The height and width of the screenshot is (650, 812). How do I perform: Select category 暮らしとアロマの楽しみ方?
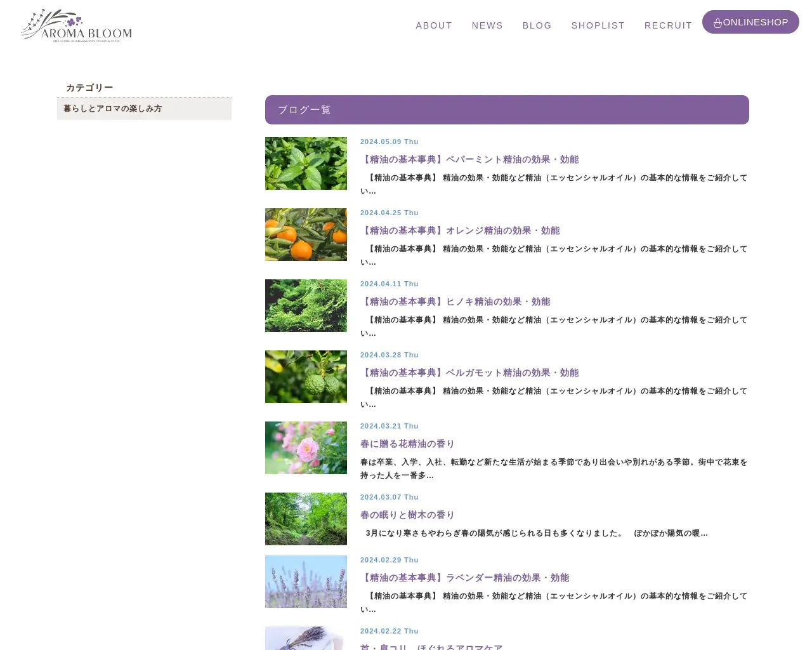point(112,109)
